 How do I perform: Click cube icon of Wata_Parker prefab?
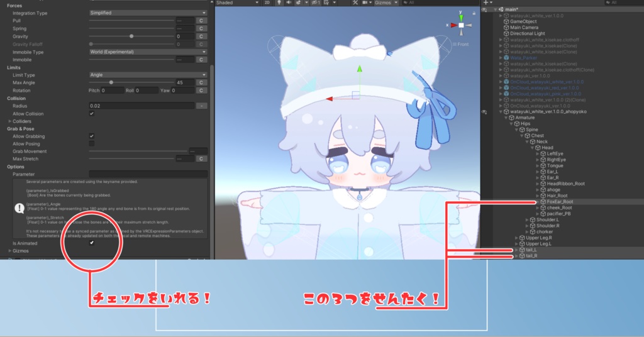click(506, 58)
